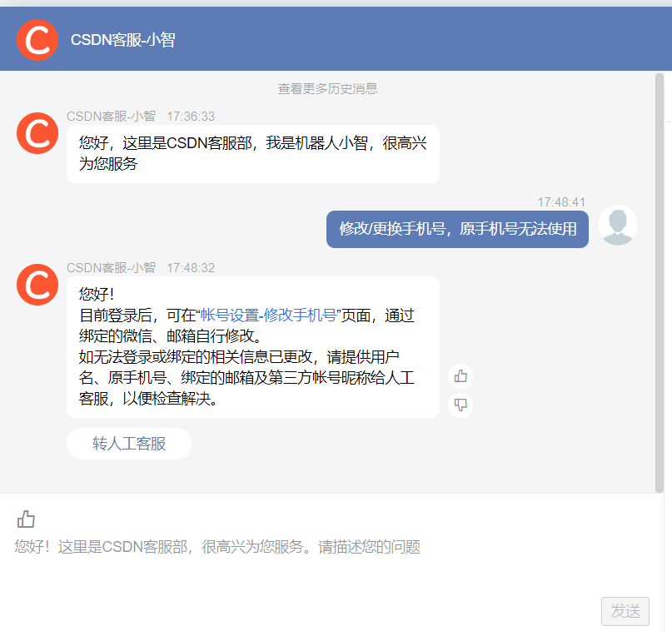Click the thumbs-down icon beside the bot reply
The image size is (672, 631).
coord(460,405)
